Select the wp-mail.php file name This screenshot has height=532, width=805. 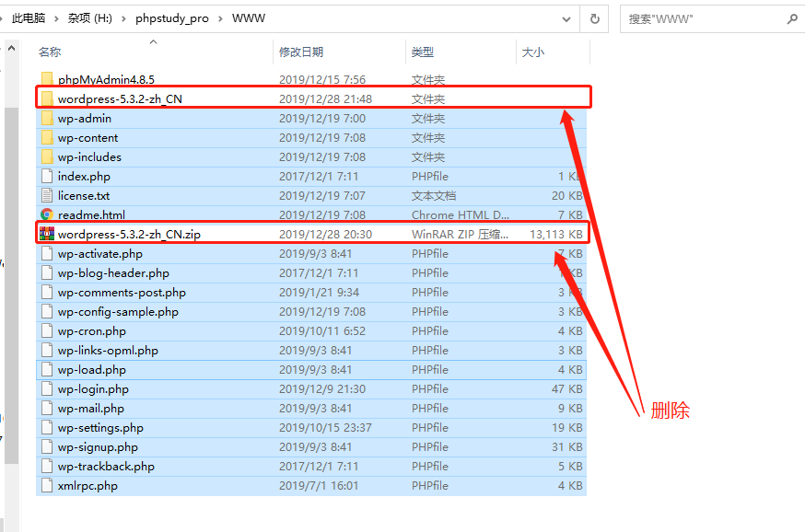91,409
